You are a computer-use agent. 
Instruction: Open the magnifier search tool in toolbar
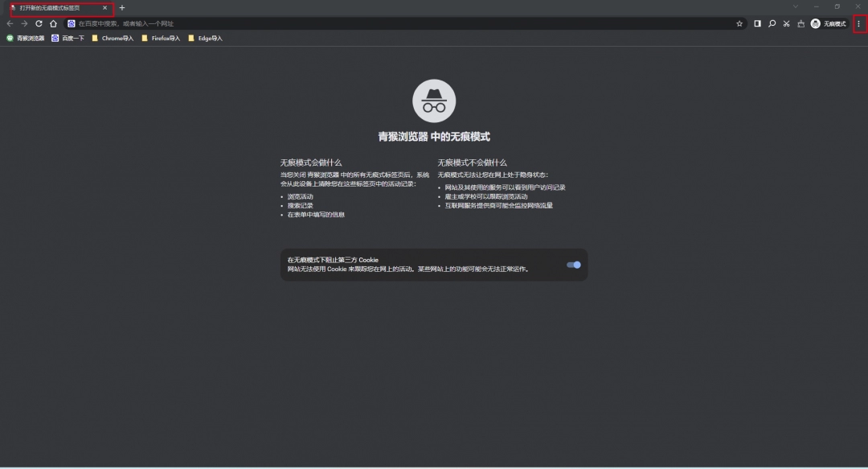tap(772, 24)
